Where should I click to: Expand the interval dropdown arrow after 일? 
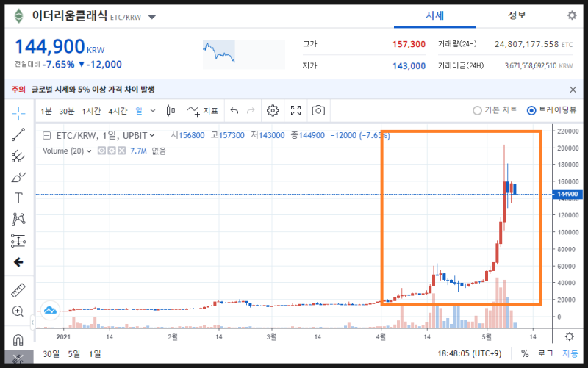153,111
